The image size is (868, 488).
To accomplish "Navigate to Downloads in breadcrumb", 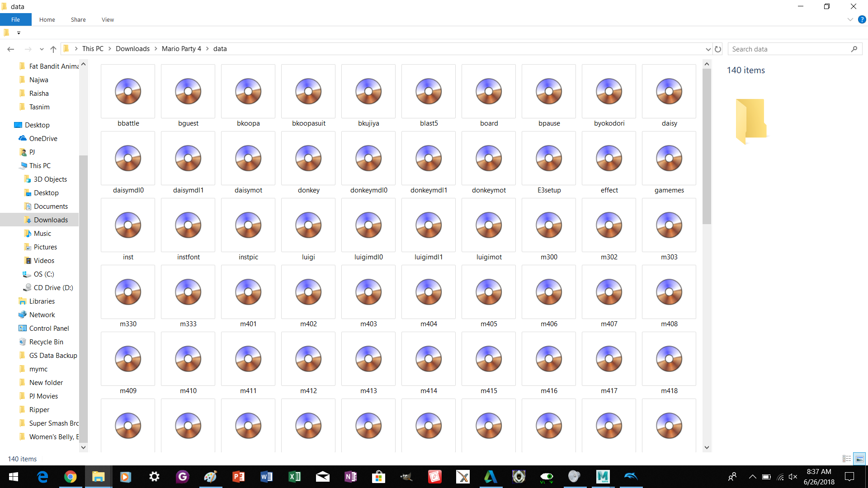I will pyautogui.click(x=132, y=49).
